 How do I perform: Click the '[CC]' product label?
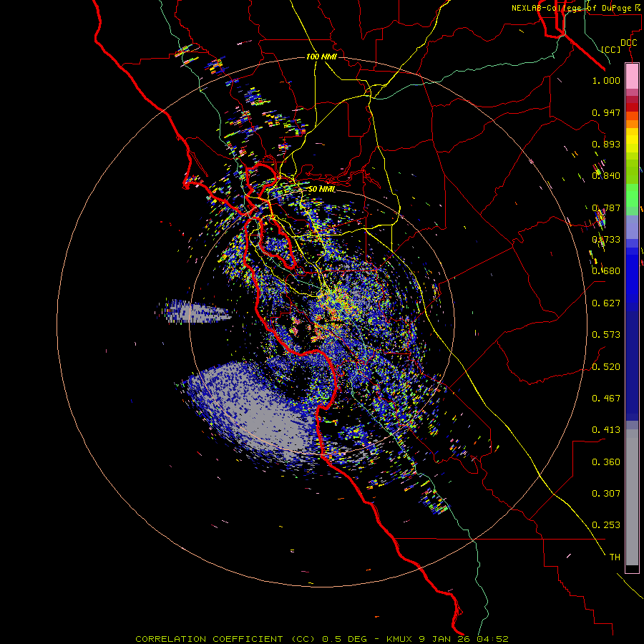pyautogui.click(x=611, y=49)
